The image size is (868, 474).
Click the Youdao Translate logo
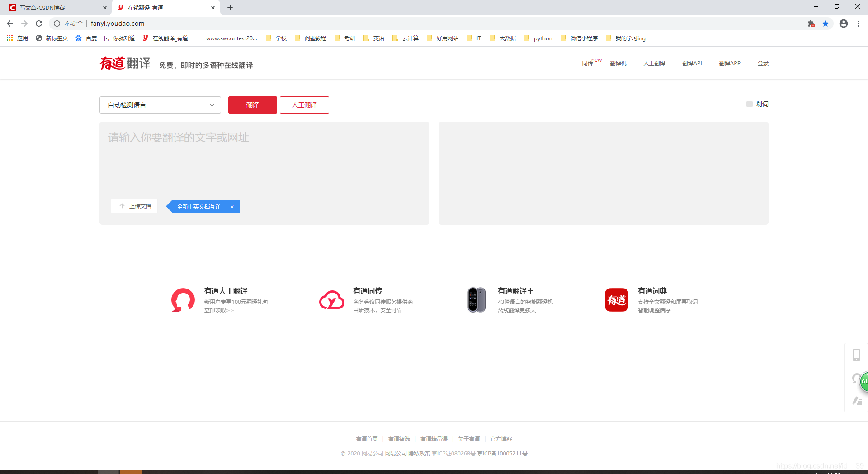pyautogui.click(x=125, y=63)
